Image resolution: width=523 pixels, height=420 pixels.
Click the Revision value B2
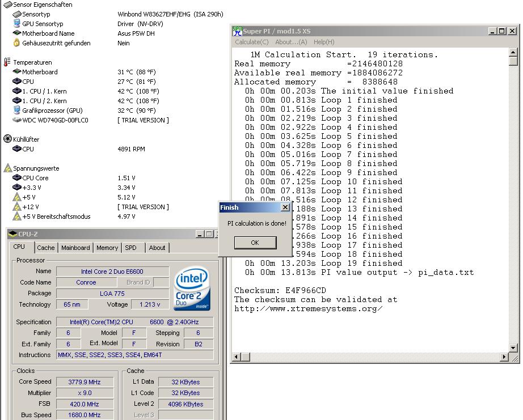(199, 344)
